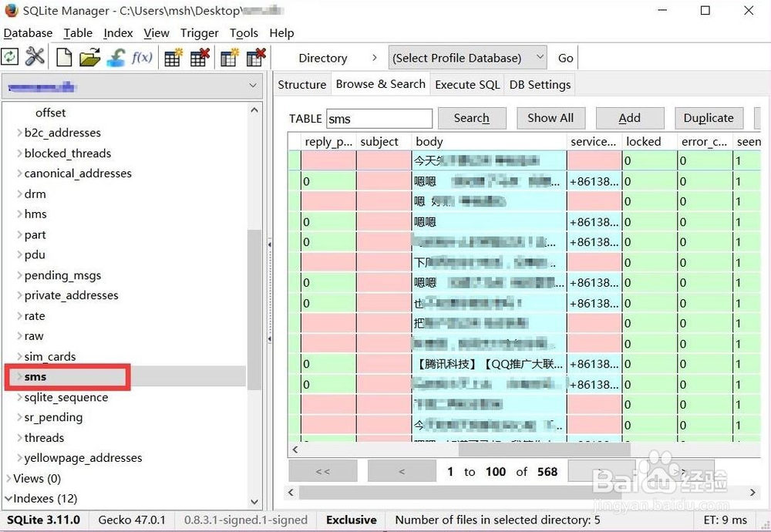Click the Drop Table icon
This screenshot has width=771, height=532.
click(200, 58)
